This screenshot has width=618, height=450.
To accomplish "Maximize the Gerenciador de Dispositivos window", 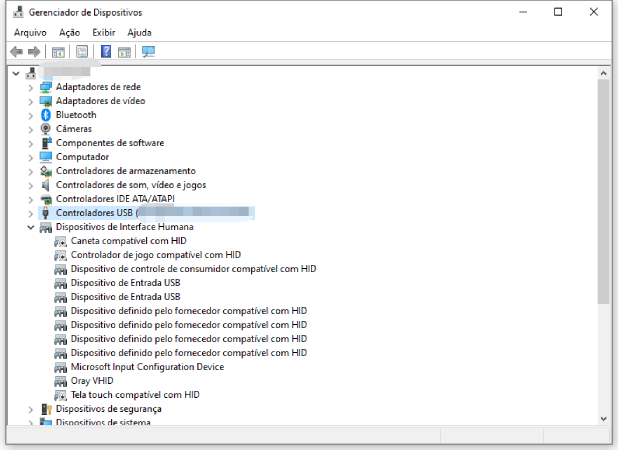I will click(x=558, y=12).
